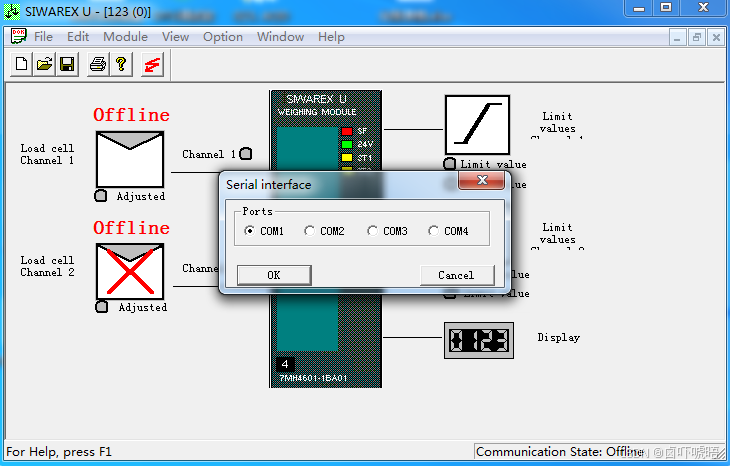730x466 pixels.
Task: Restore the inner document window
Action: point(697,37)
